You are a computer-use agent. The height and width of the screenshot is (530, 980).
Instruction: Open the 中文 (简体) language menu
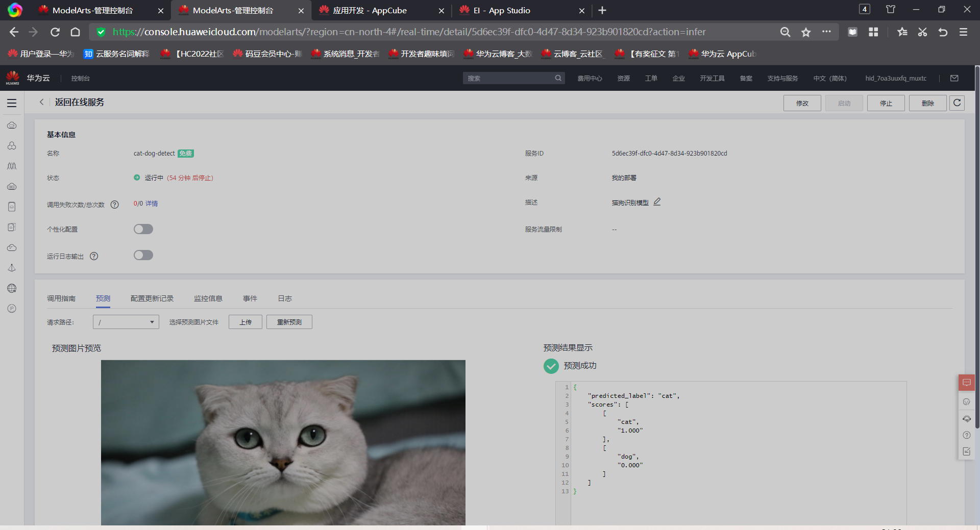pyautogui.click(x=830, y=78)
